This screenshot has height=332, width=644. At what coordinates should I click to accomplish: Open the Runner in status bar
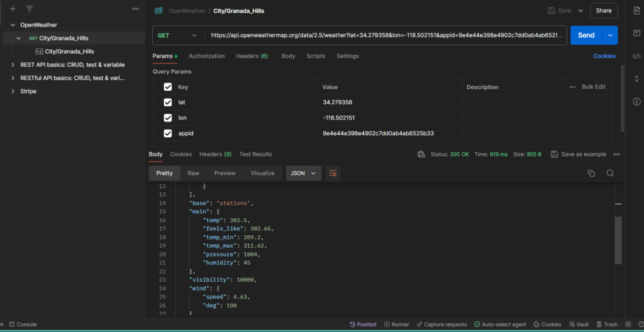397,324
